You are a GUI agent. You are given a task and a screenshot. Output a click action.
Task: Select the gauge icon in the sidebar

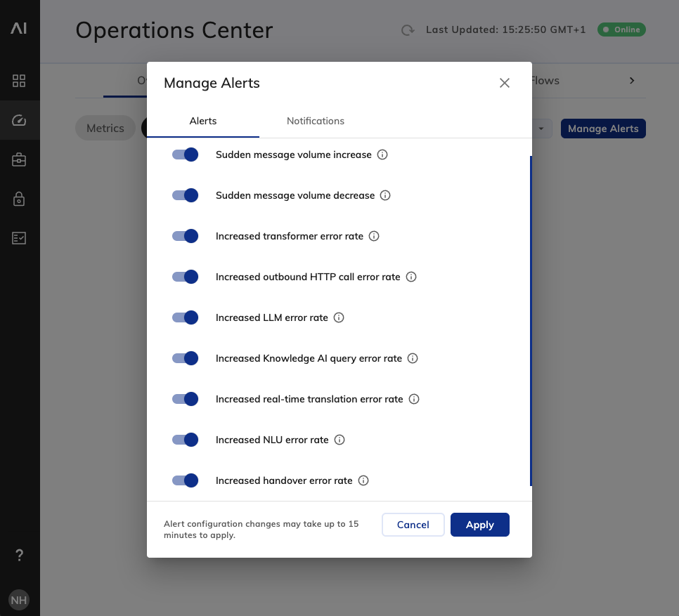(x=20, y=120)
